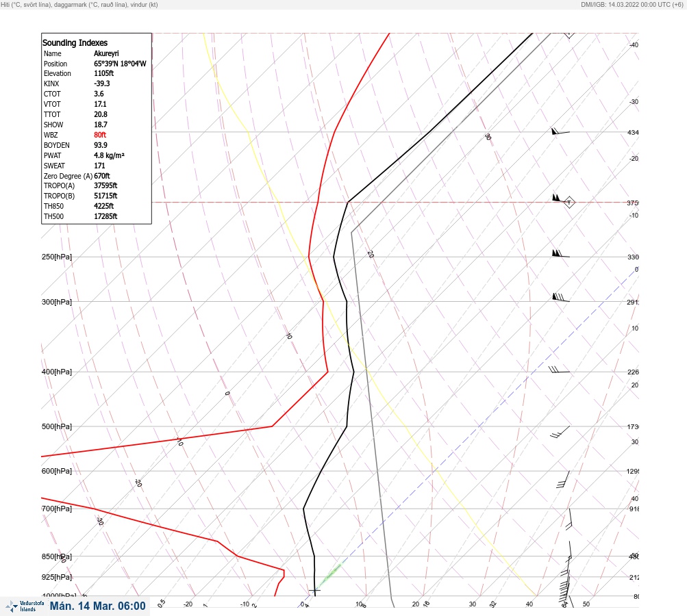Viewport: 687px width, 616px height.
Task: Click the PWAT value 4.8 kg/m²
Action: [x=109, y=155]
